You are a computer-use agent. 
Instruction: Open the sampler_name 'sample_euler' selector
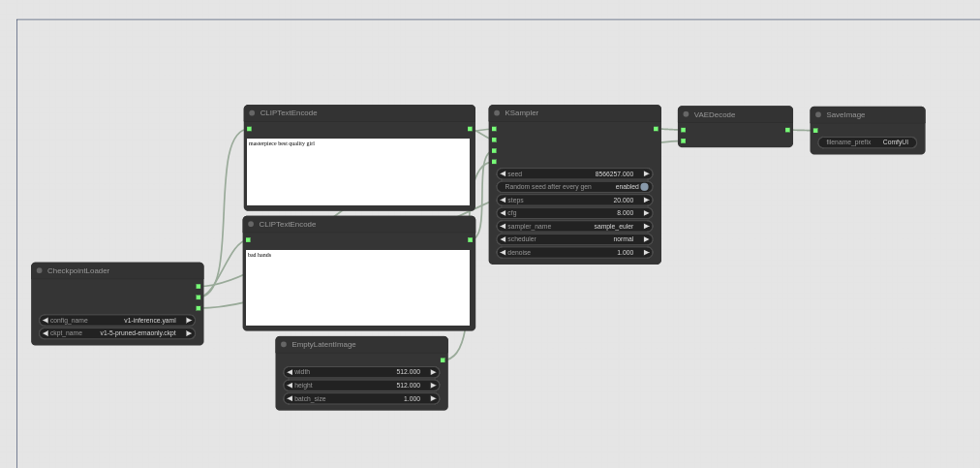[574, 227]
